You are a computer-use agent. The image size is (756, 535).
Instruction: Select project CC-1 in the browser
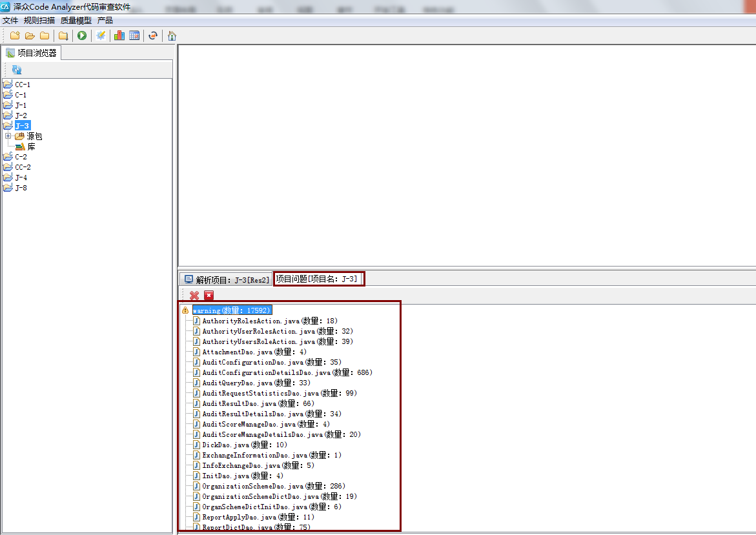click(x=23, y=85)
